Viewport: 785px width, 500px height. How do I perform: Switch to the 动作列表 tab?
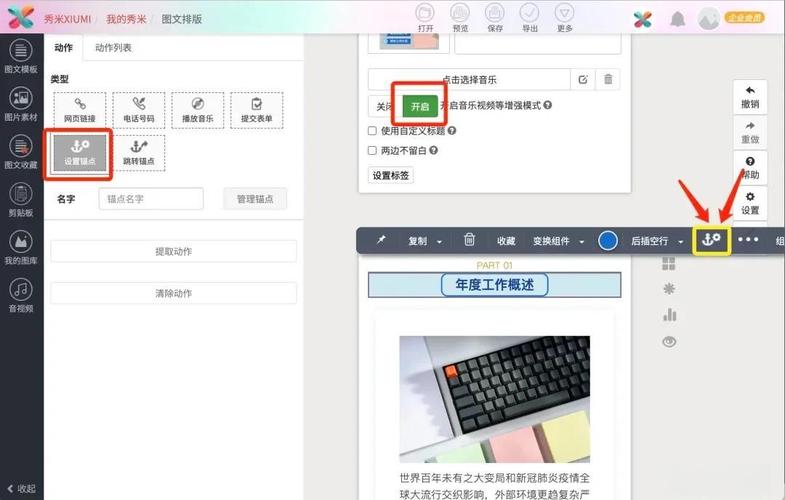pyautogui.click(x=113, y=48)
